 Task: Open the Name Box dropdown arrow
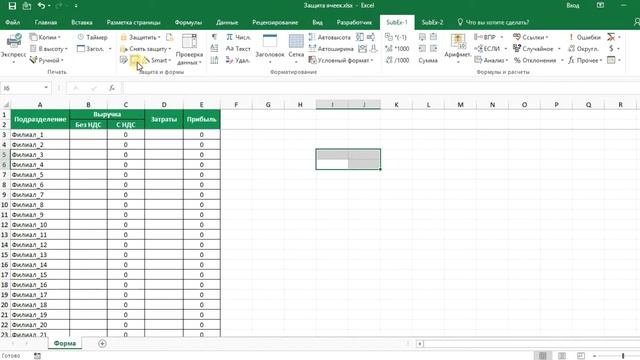point(46,88)
